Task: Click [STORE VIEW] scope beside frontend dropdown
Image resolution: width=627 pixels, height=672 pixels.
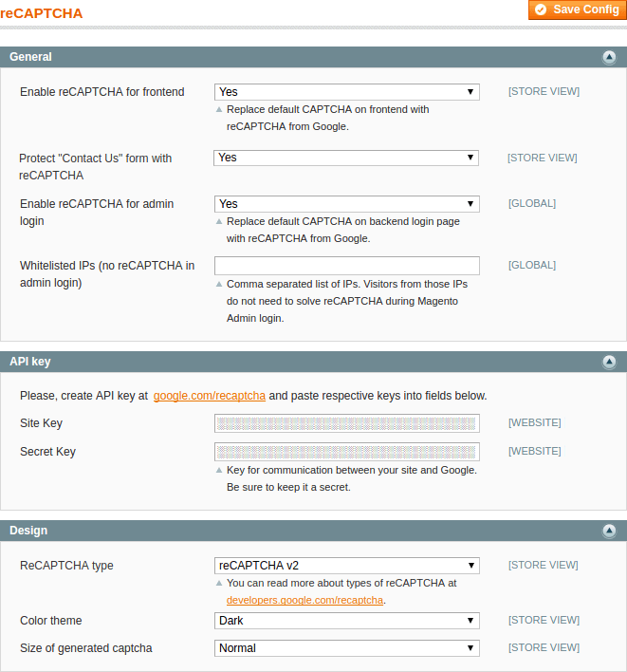Action: tap(544, 91)
